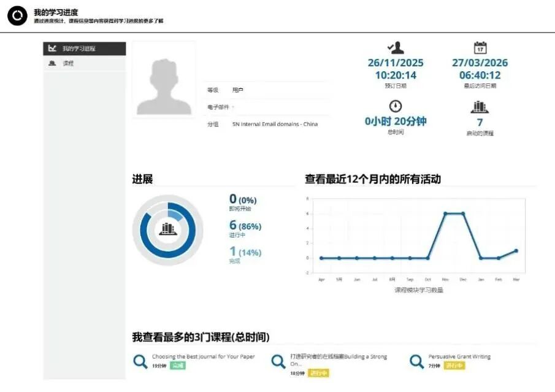Click the books icon inside the progress donut
Screen dimensions: 555x392
168,229
